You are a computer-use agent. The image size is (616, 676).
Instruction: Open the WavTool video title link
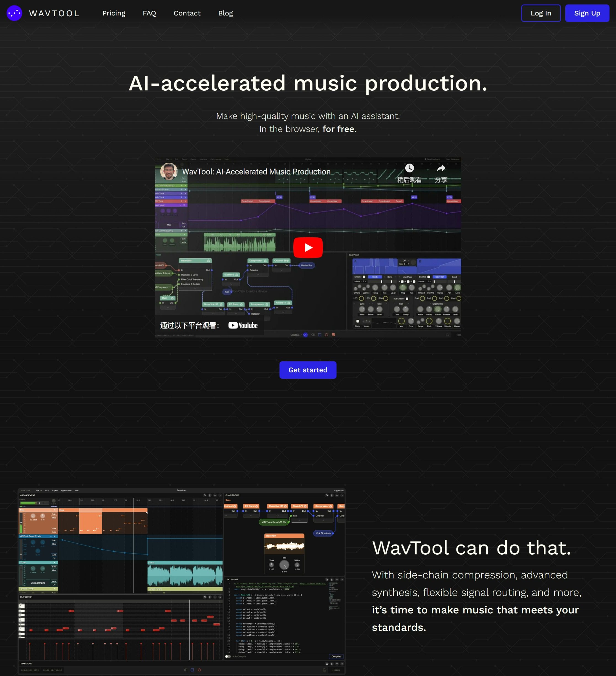pyautogui.click(x=256, y=172)
